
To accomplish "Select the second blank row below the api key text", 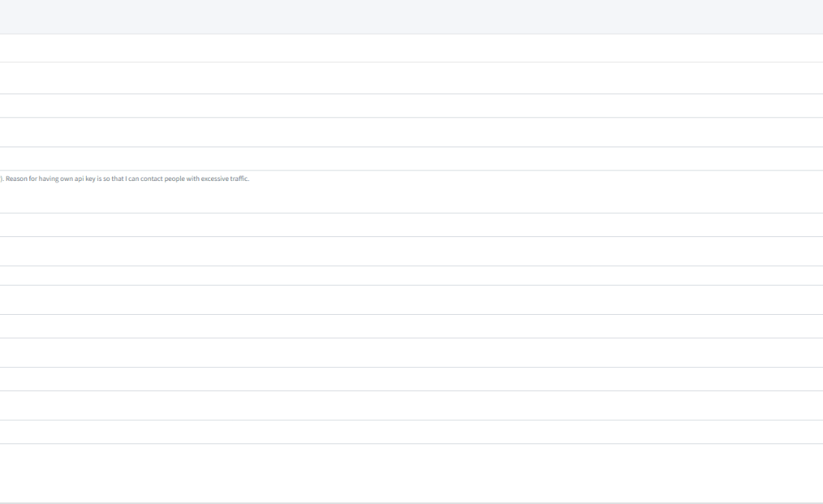I will pyautogui.click(x=411, y=251).
